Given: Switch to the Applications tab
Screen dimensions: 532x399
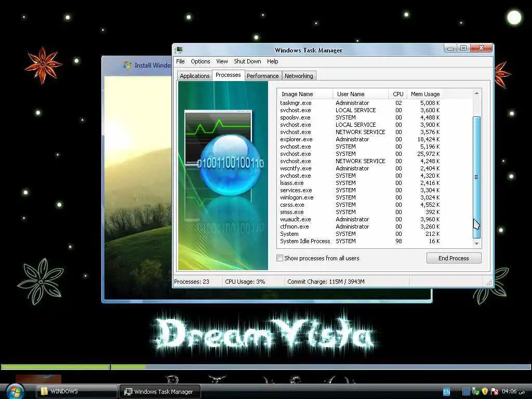Looking at the screenshot, I should 194,76.
